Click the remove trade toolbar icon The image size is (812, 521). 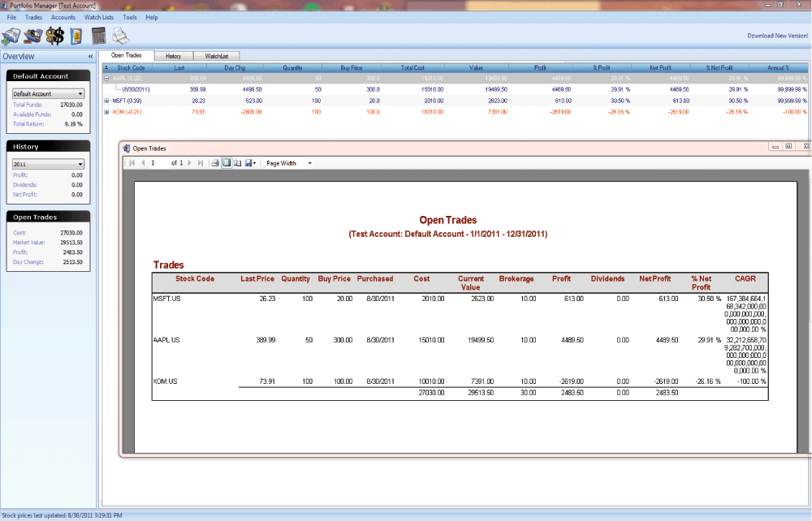(33, 35)
